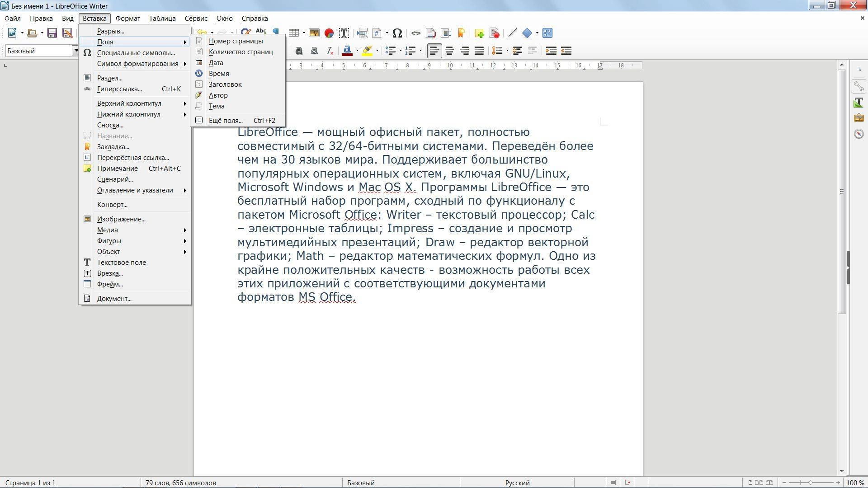
Task: Click zoom in plus button
Action: click(838, 483)
